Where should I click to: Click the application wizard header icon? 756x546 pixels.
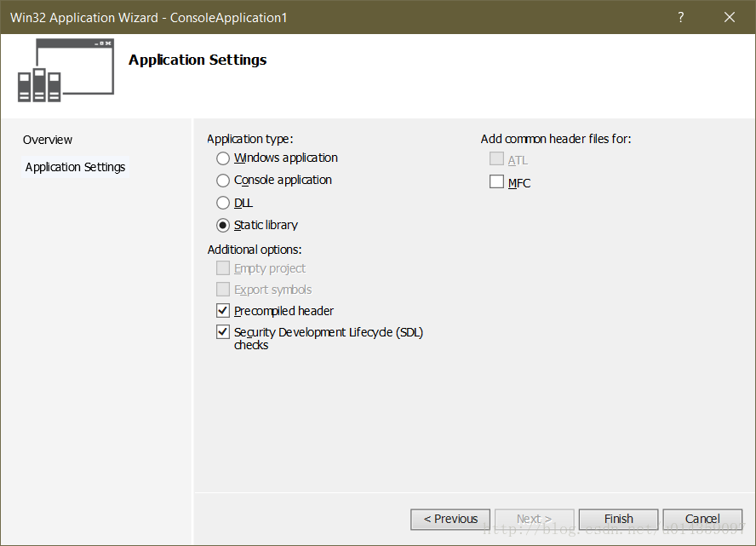pos(66,71)
